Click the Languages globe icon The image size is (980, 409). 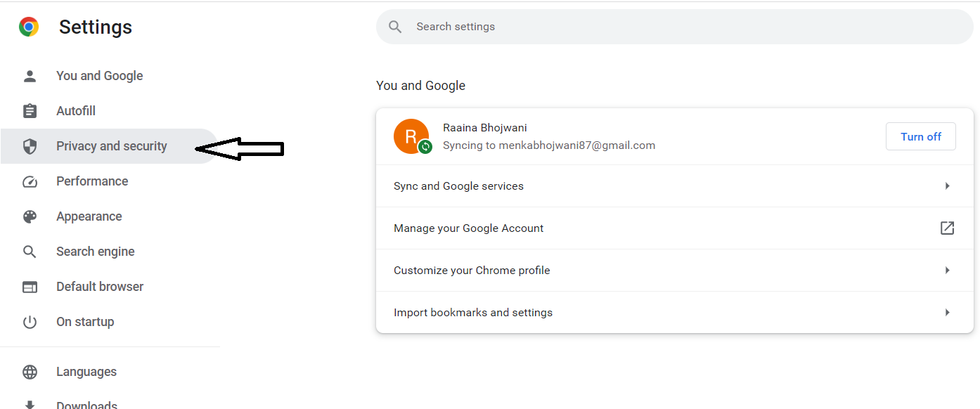[x=30, y=372]
